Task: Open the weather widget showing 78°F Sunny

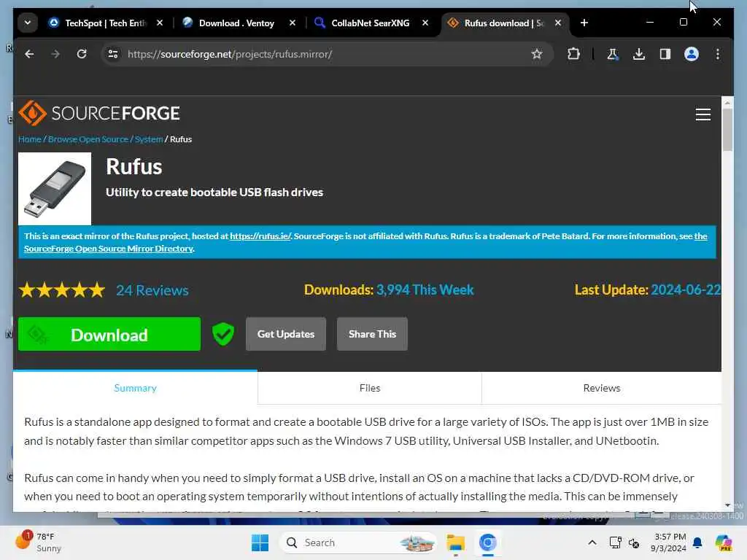Action: click(39, 542)
